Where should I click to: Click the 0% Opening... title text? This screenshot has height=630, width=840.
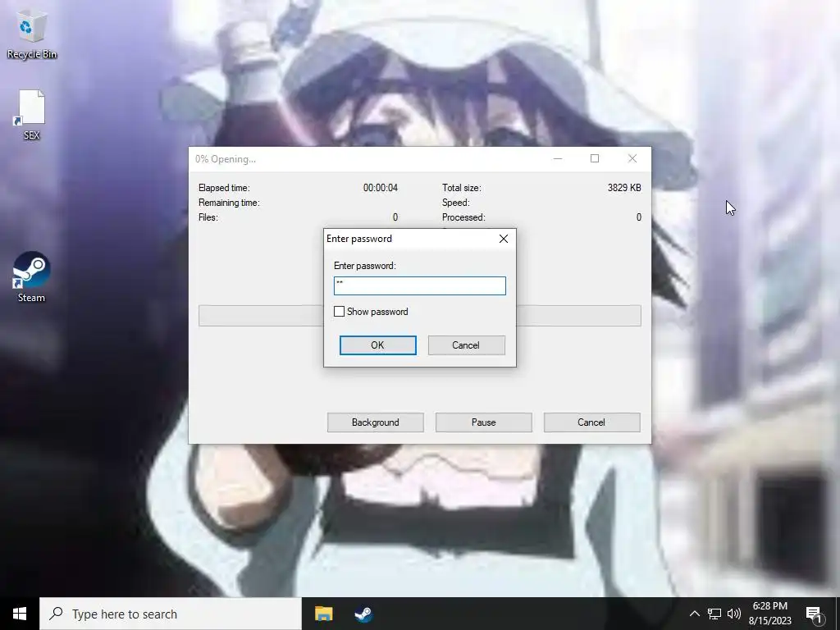click(x=226, y=159)
